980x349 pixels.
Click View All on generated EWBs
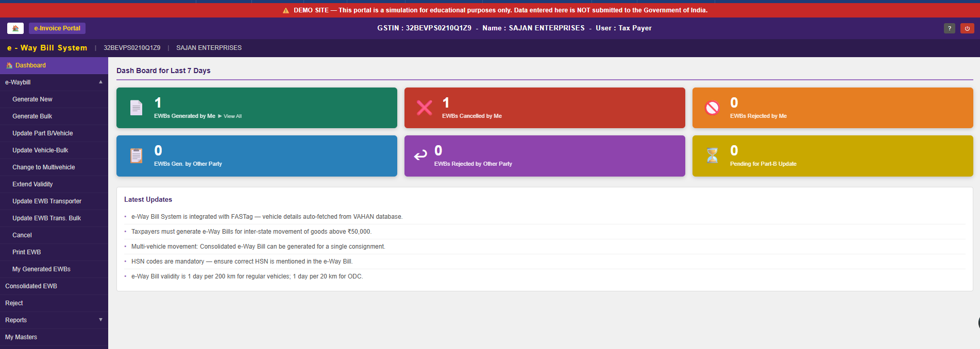pos(230,116)
